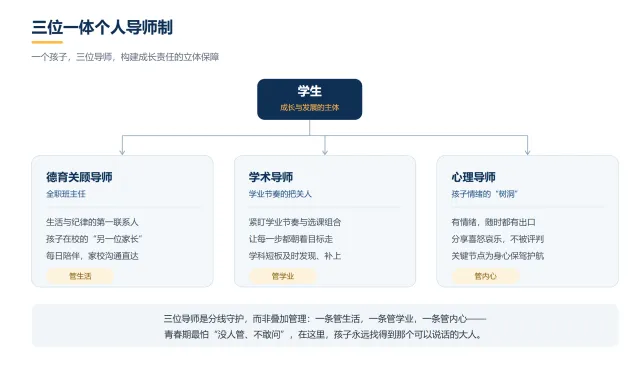The width and height of the screenshot is (630, 368).
Task: Click the 管生活 tag
Action: pos(80,276)
